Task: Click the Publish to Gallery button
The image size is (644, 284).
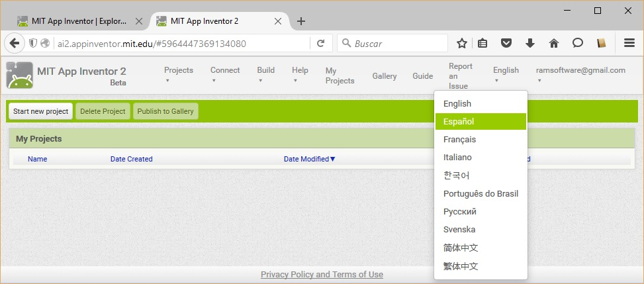Action: click(165, 111)
